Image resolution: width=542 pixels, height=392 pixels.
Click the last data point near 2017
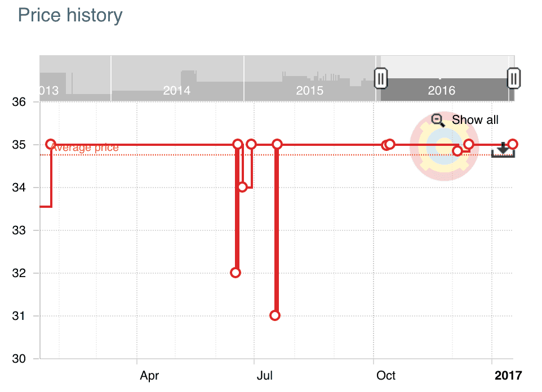pos(513,144)
